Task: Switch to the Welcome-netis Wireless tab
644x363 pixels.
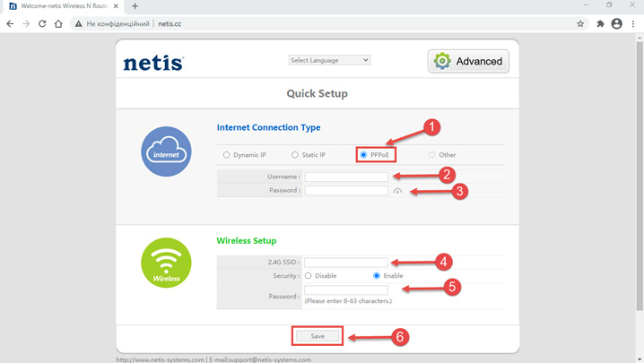Action: [63, 6]
